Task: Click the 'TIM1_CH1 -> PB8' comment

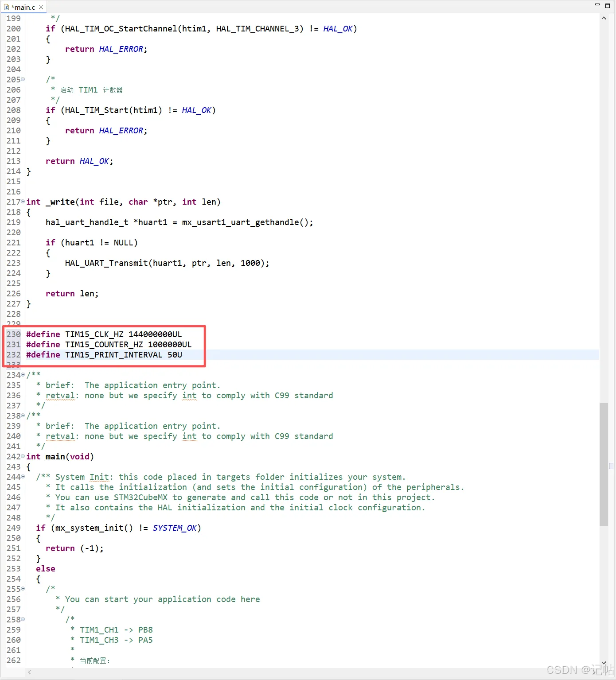Action: 116,629
